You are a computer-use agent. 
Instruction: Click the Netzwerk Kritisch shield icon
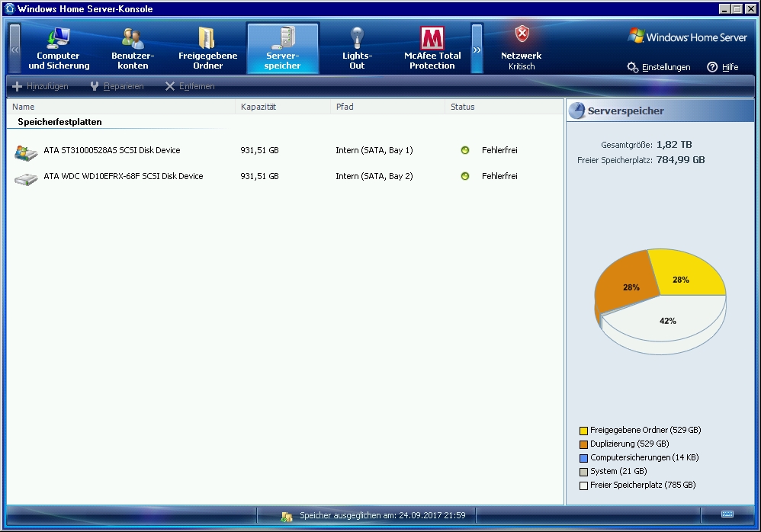pos(522,34)
